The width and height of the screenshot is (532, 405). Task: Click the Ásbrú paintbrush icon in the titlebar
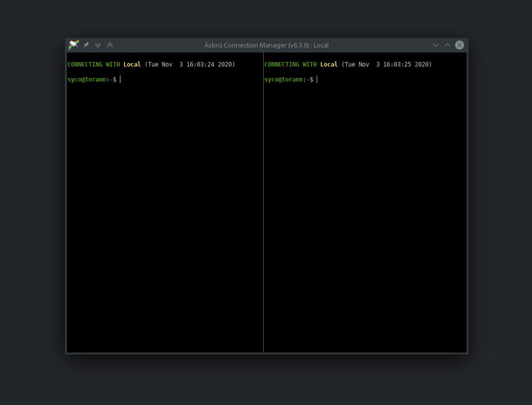tap(73, 44)
